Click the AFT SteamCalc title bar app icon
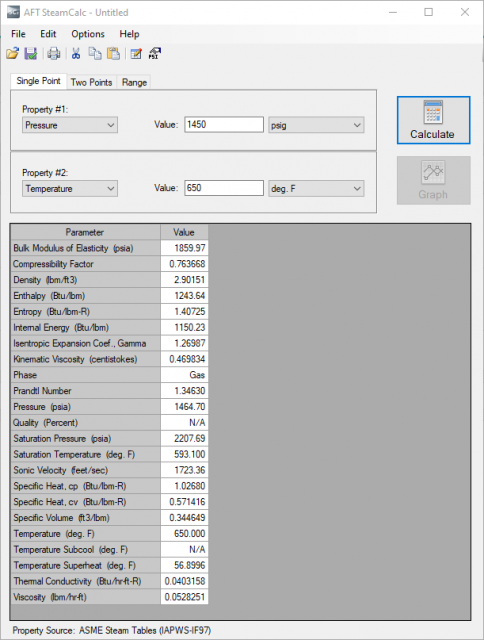The image size is (484, 640). 13,12
